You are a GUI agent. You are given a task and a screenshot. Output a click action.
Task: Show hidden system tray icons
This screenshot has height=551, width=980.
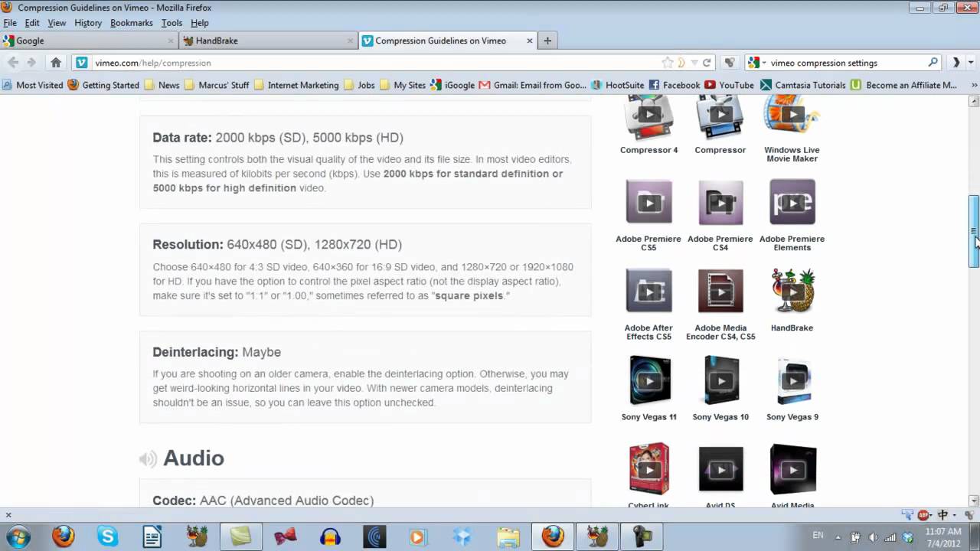click(x=838, y=537)
